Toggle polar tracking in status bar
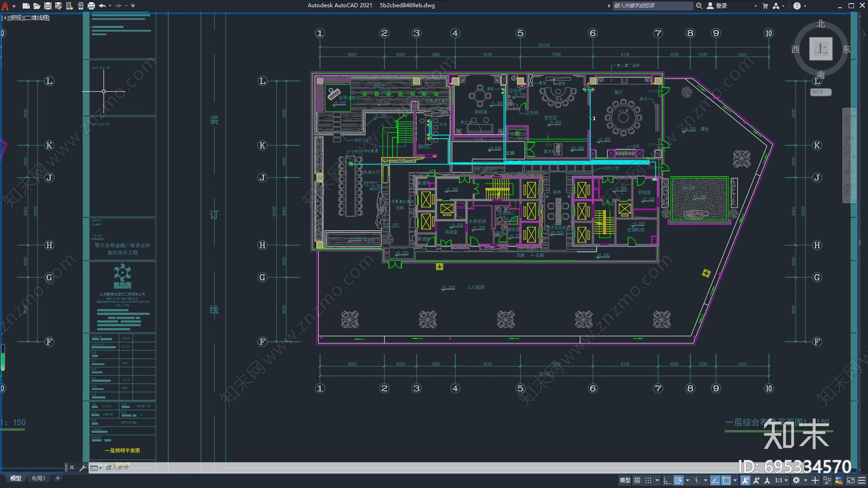Screen dimensions: 868x488 [679, 480]
